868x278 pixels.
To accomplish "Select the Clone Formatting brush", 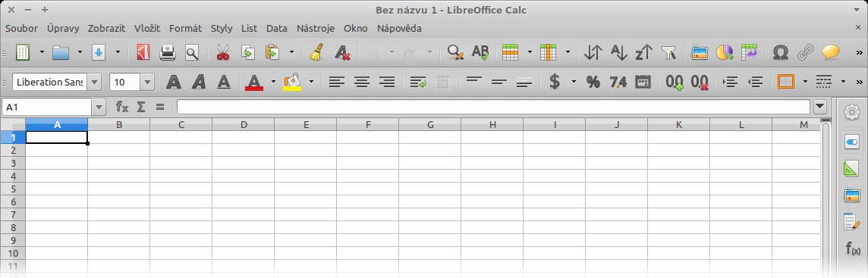I will coord(316,52).
